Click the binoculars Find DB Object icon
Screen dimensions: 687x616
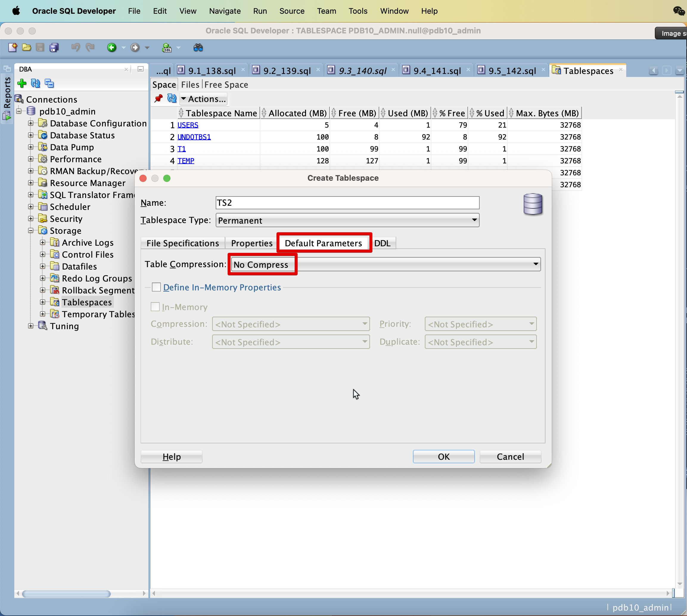pyautogui.click(x=198, y=48)
